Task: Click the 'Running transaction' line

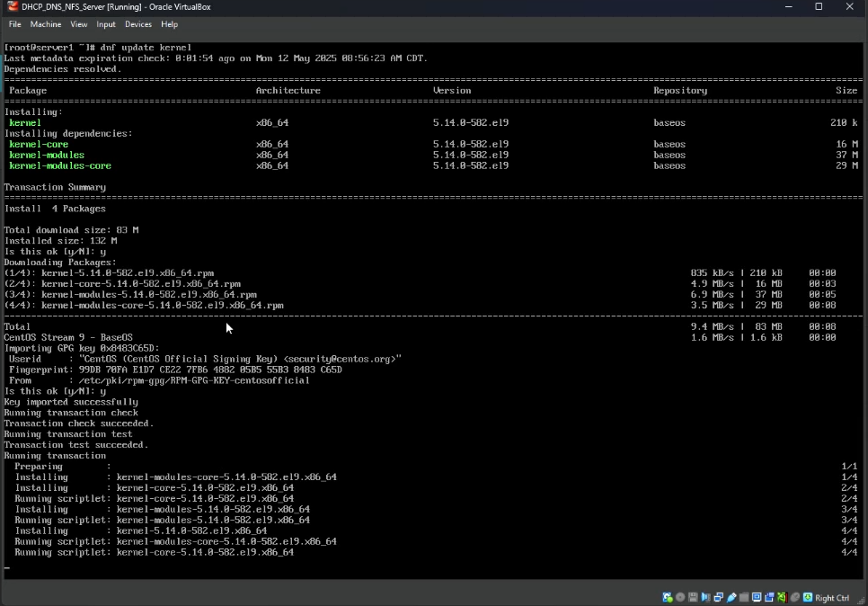Action: [55, 456]
